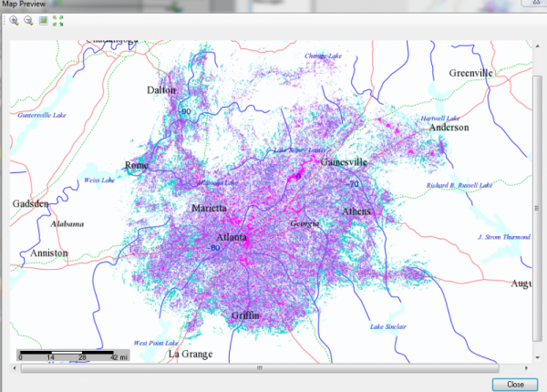This screenshot has height=392, width=547.
Task: Click the green arrows fit-to-extent icon
Action: tap(58, 21)
